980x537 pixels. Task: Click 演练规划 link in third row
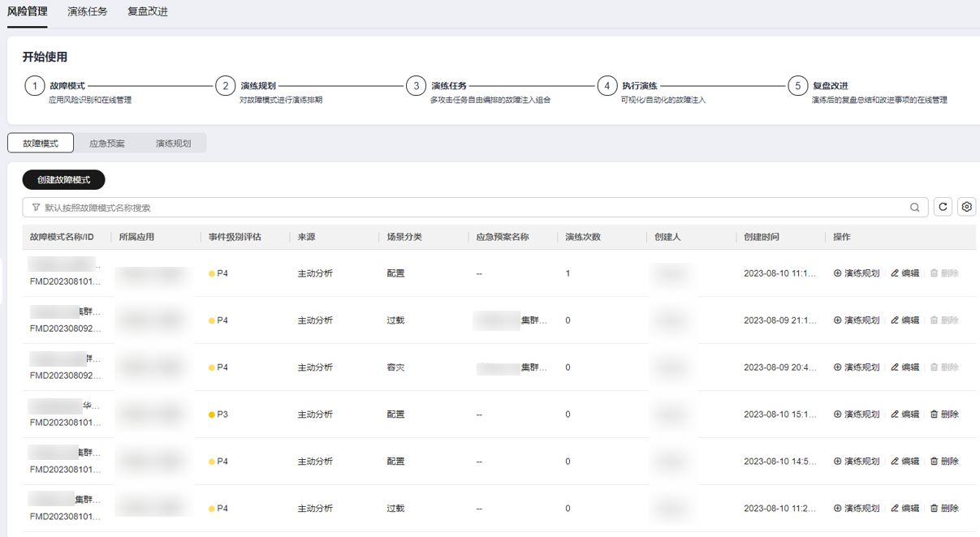pyautogui.click(x=857, y=367)
